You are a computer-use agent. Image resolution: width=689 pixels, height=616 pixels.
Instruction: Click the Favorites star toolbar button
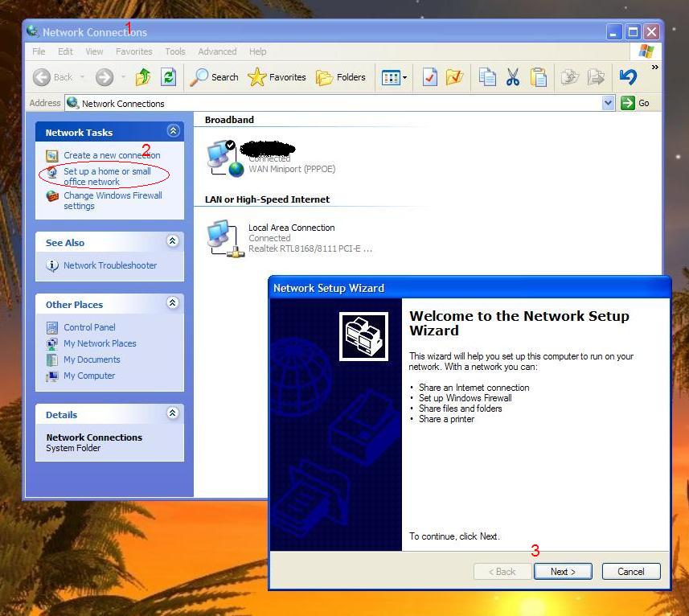pyautogui.click(x=277, y=77)
